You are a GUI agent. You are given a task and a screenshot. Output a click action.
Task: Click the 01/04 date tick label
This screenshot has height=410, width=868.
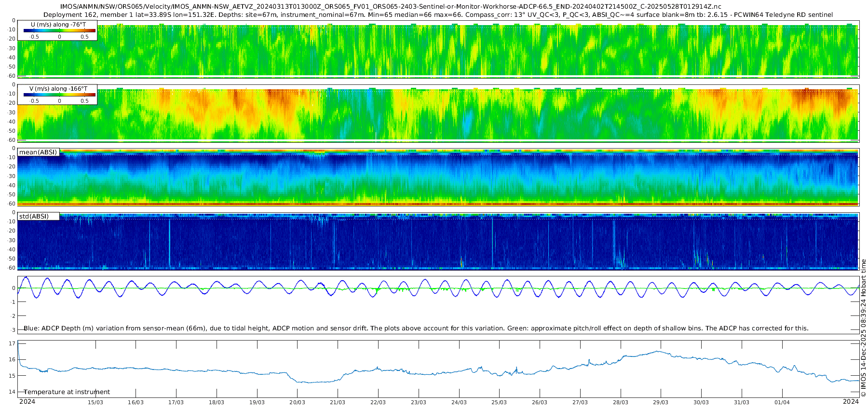click(782, 402)
